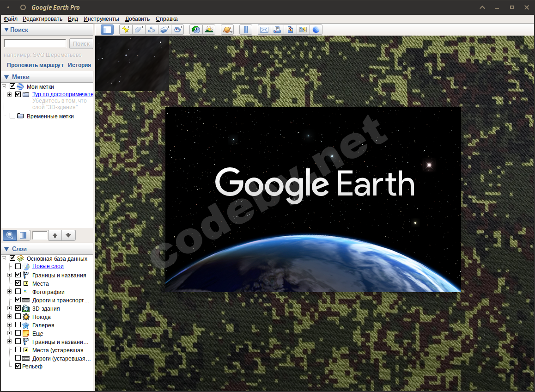Click the Галерея star icon
The width and height of the screenshot is (535, 392).
click(x=26, y=325)
